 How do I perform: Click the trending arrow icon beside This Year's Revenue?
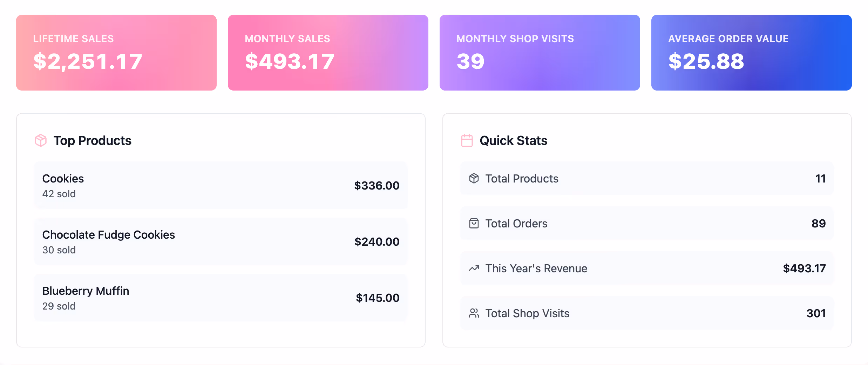click(x=474, y=268)
